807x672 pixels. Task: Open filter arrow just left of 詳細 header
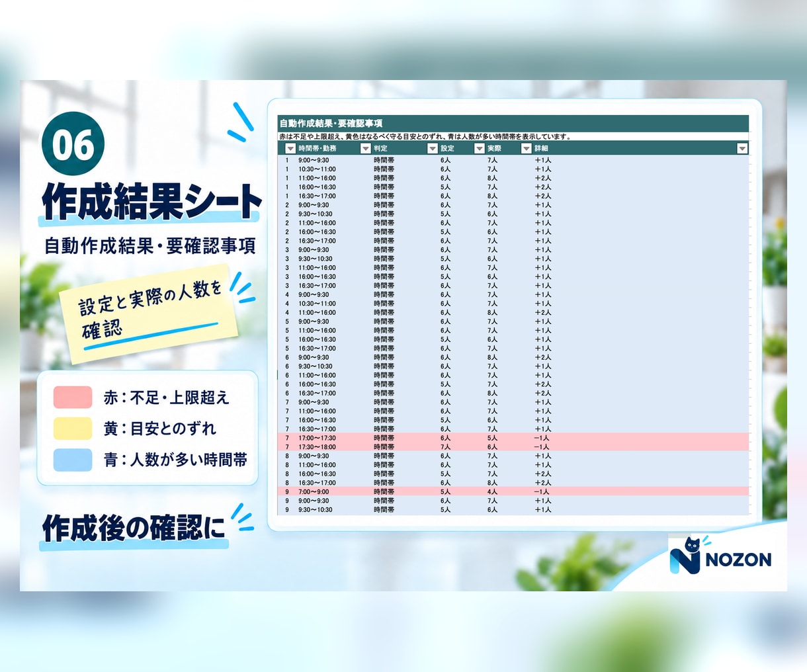tap(527, 149)
